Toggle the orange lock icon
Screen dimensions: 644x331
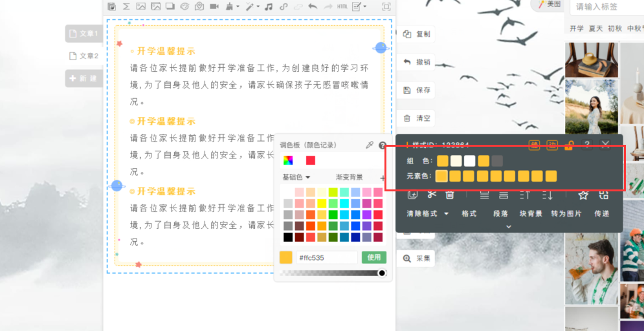(569, 145)
